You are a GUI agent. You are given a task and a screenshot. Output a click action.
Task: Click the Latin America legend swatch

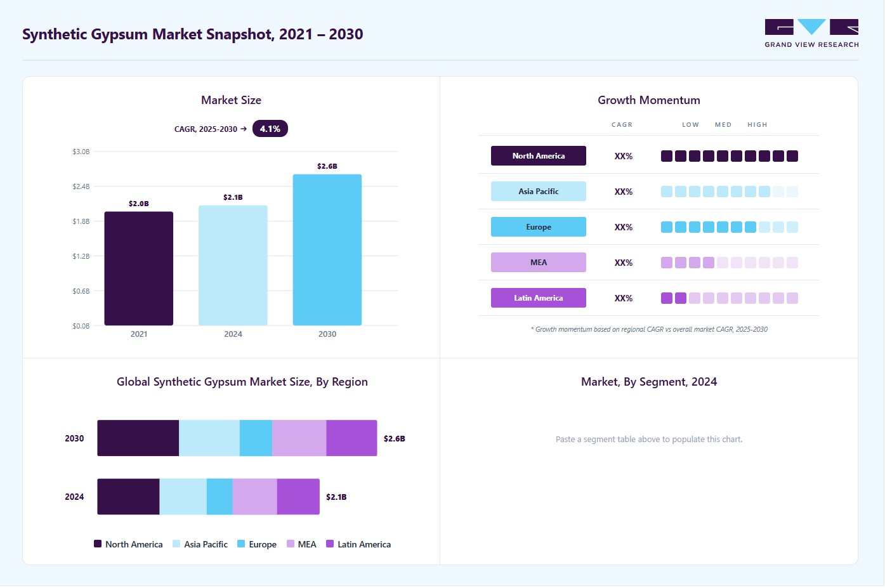pyautogui.click(x=330, y=544)
